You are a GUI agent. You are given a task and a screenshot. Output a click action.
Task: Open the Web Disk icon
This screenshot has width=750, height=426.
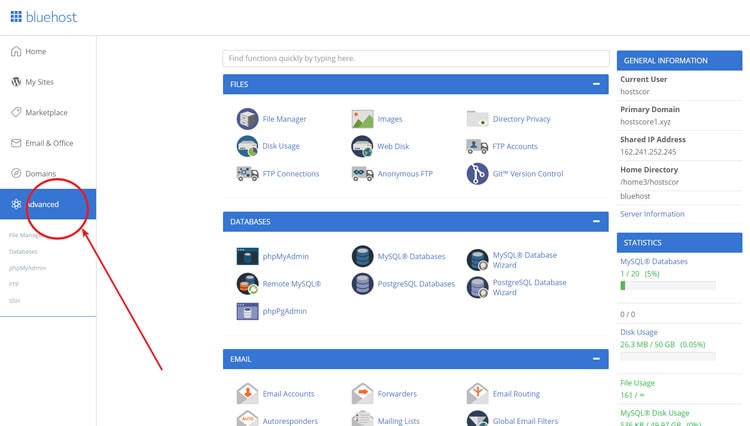362,146
